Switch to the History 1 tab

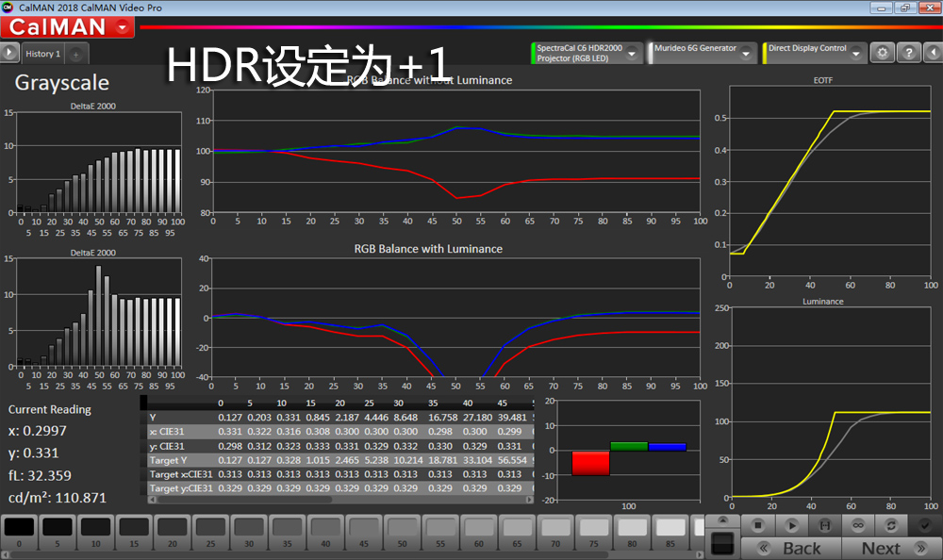[43, 54]
